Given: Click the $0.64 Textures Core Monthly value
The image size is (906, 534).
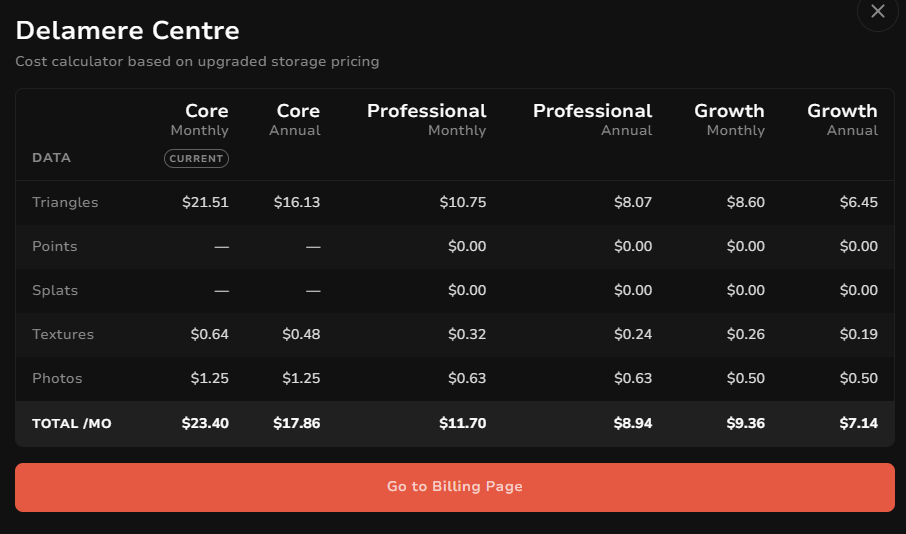Looking at the screenshot, I should click(x=210, y=334).
